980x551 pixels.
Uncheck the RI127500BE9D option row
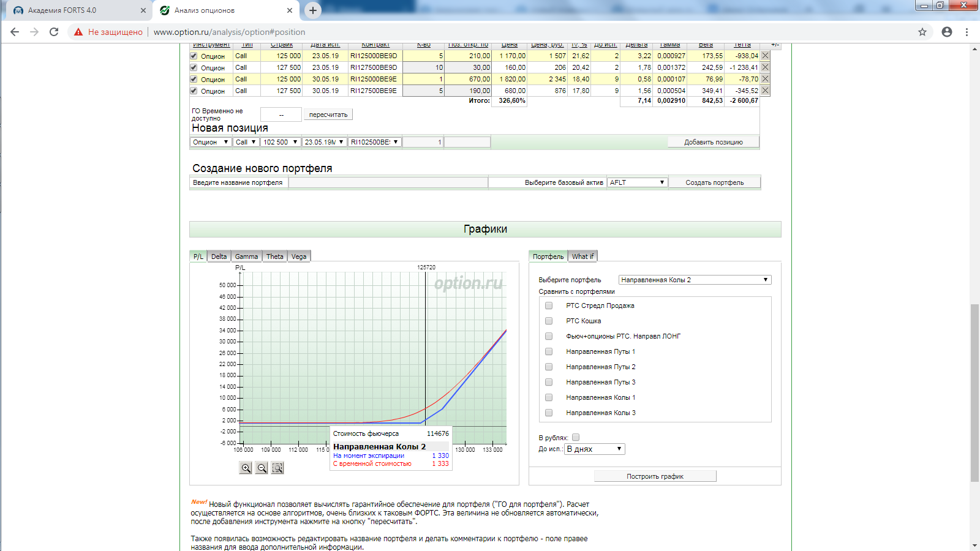tap(194, 67)
